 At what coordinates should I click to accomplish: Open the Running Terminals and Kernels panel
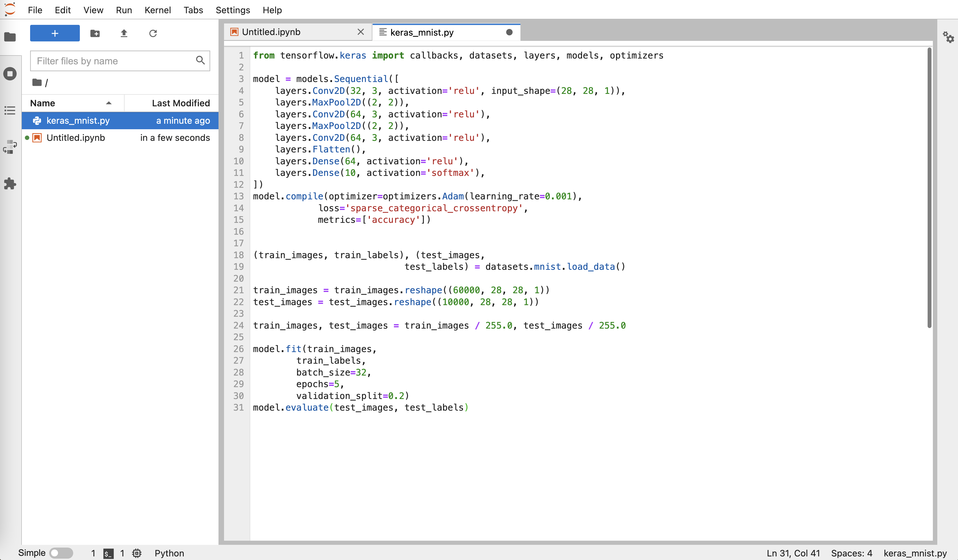[x=10, y=73]
